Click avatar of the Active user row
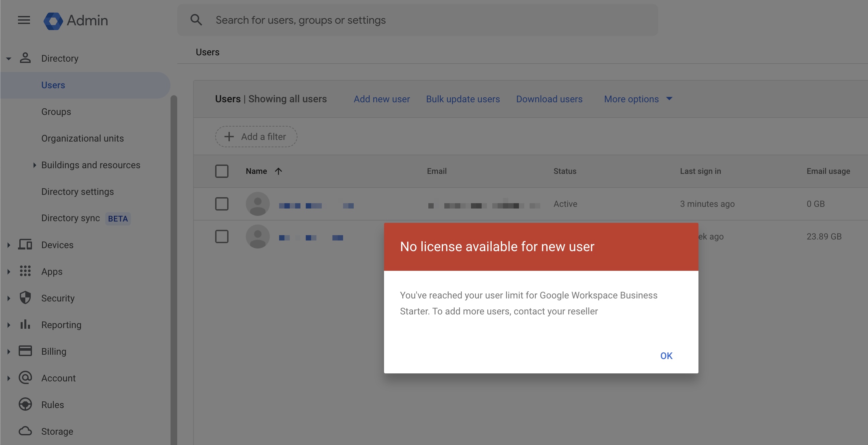868x445 pixels. [258, 204]
